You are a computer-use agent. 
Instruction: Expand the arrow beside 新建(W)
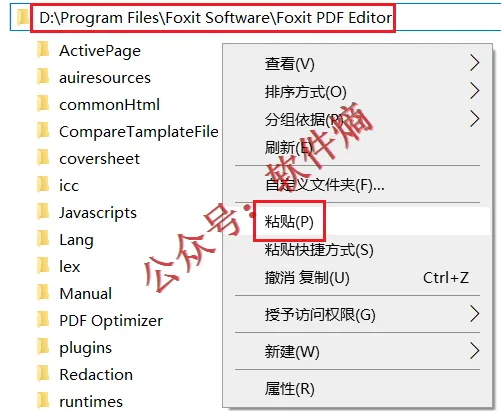(475, 351)
